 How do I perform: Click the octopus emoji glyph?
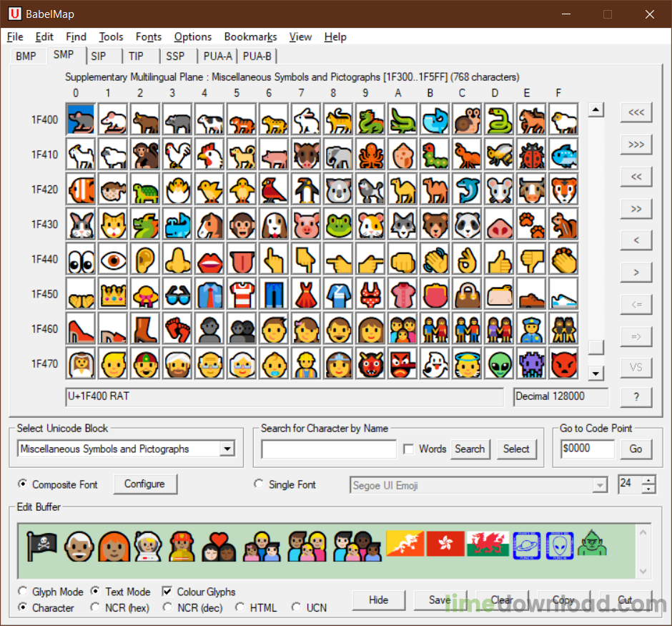tap(370, 155)
